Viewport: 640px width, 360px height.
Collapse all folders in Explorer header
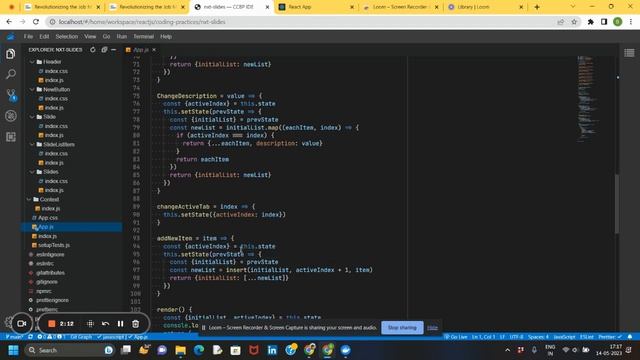point(104,50)
